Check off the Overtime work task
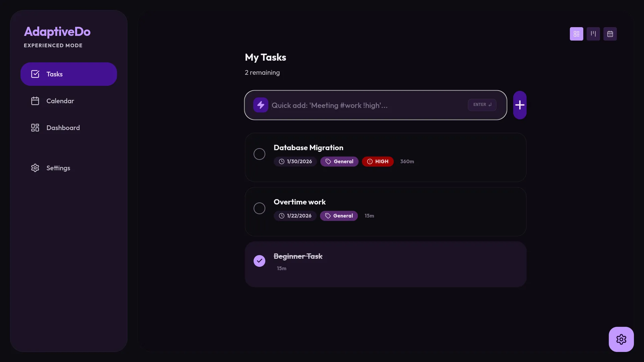The height and width of the screenshot is (362, 644). click(x=259, y=208)
